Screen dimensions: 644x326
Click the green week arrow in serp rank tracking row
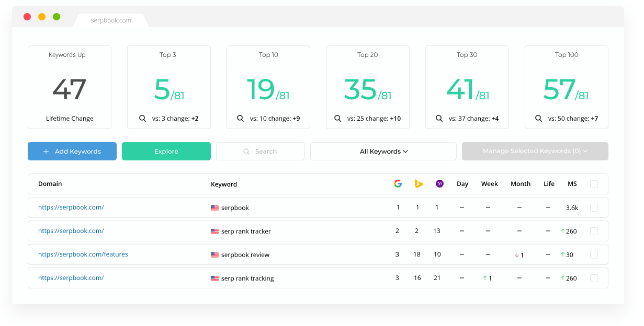click(x=485, y=278)
